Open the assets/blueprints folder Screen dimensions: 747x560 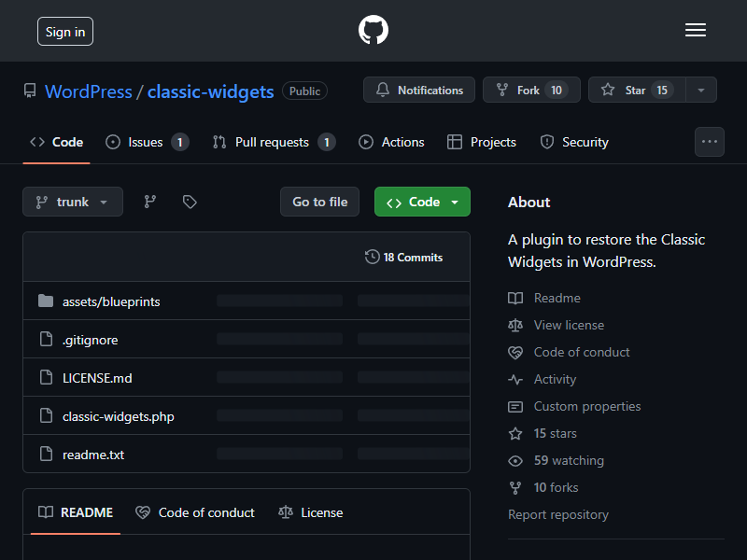tap(111, 301)
